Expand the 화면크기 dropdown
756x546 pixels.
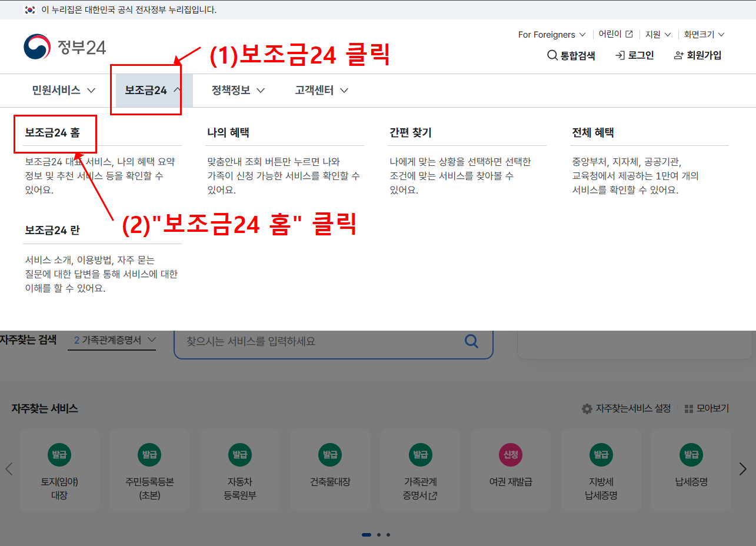click(704, 35)
